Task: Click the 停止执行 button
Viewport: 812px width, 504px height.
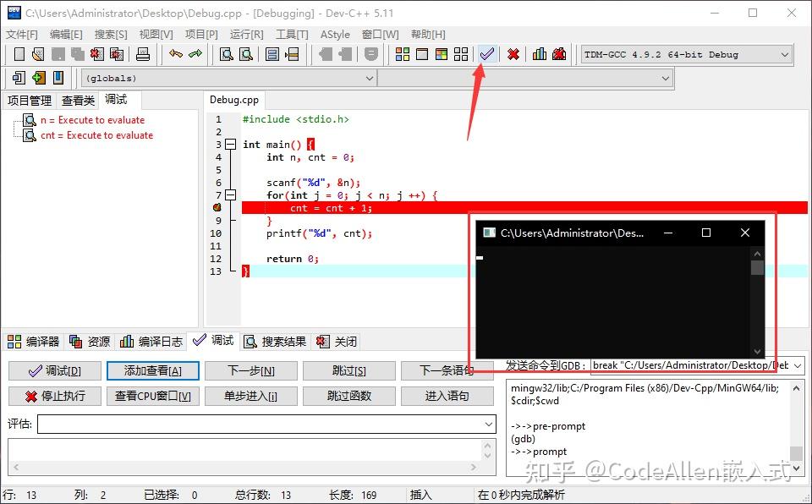Action: [x=55, y=397]
